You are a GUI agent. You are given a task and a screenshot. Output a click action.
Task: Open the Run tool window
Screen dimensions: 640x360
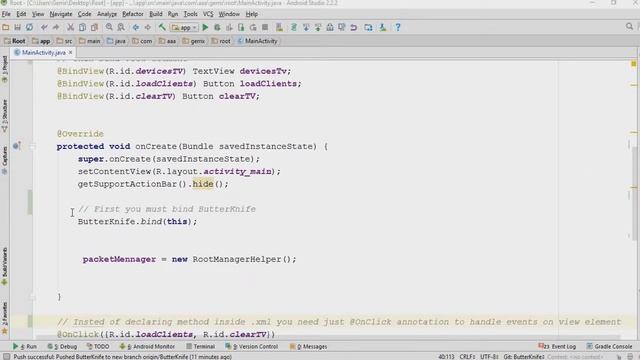pos(24,346)
